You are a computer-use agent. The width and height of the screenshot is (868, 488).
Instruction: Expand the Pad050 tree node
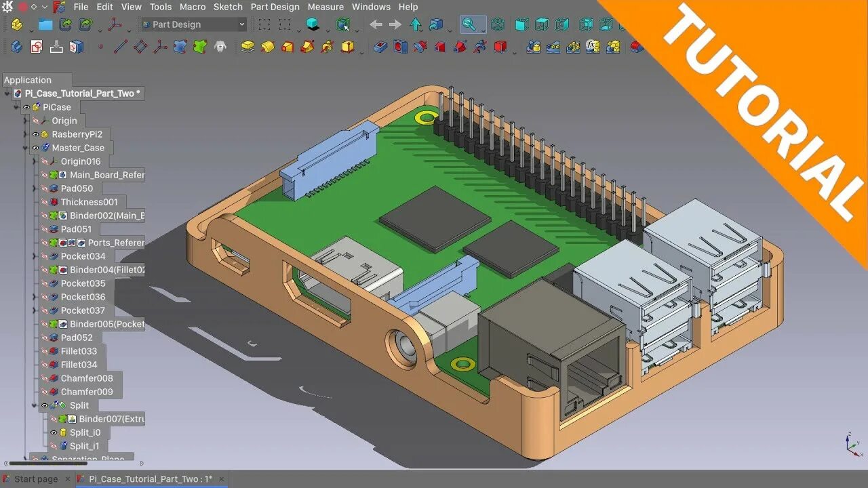click(35, 188)
